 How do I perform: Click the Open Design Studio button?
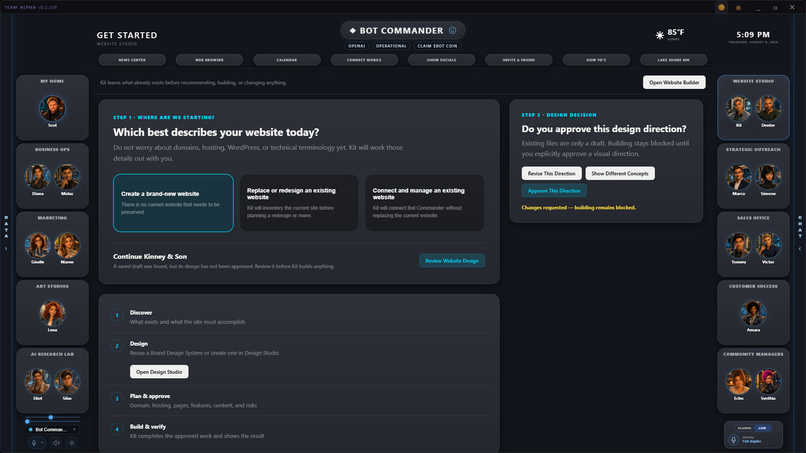[x=159, y=372]
